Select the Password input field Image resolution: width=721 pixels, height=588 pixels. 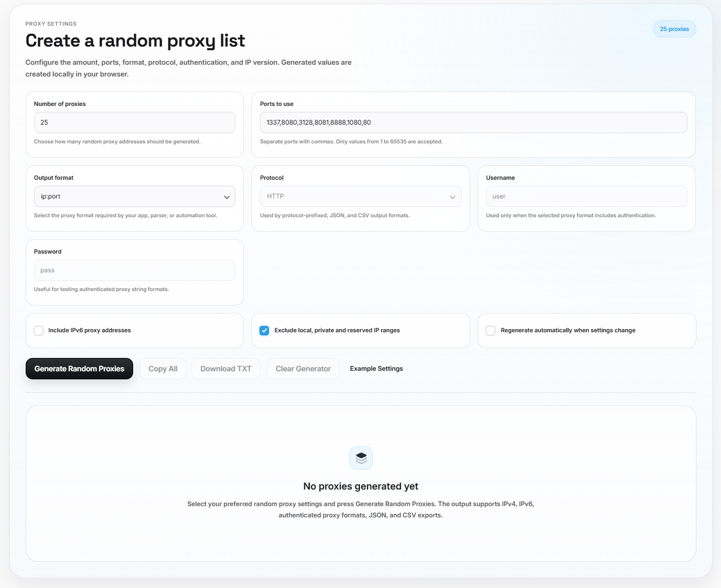tap(135, 270)
